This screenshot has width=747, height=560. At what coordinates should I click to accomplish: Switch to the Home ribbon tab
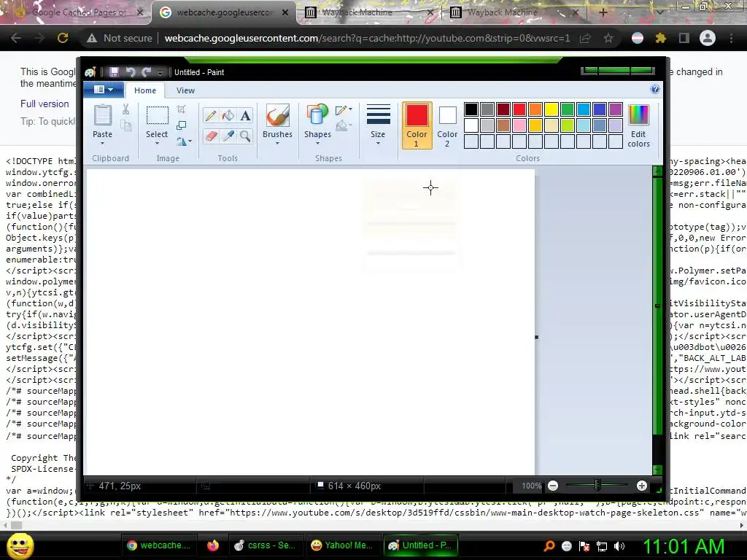(x=145, y=90)
